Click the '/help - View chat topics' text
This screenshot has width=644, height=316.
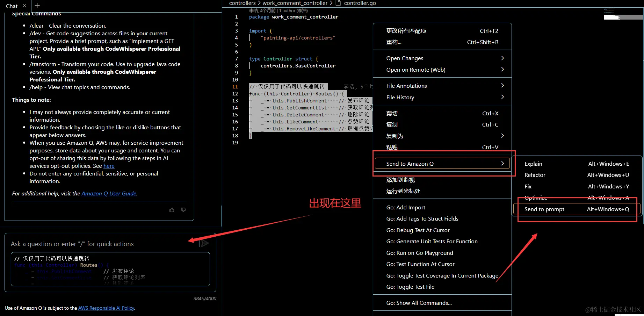(x=80, y=87)
